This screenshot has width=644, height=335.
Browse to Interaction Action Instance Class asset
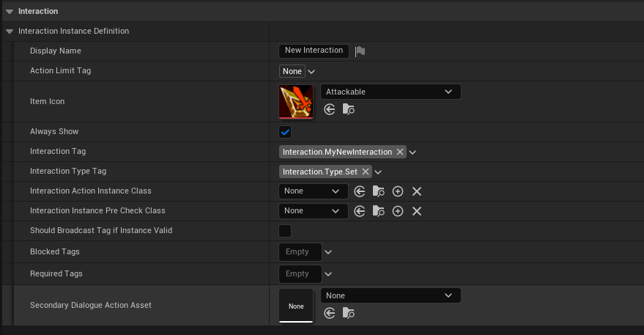[x=378, y=191]
